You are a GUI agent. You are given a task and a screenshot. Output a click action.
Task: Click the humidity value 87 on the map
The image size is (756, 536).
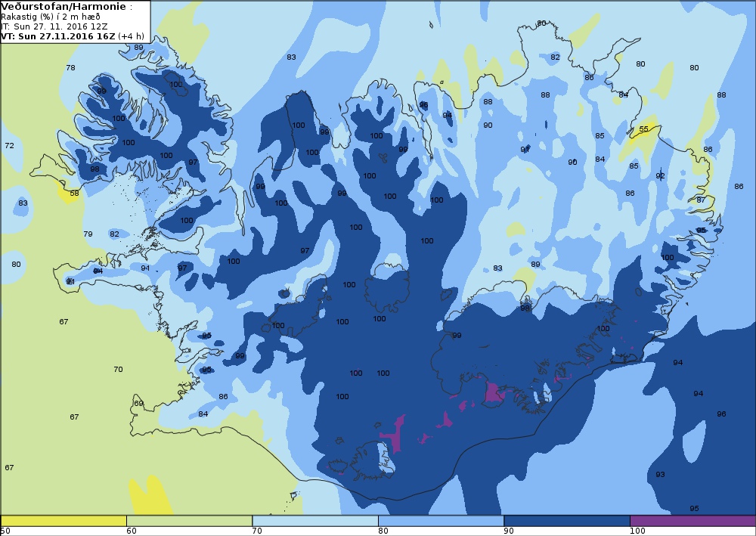(x=701, y=200)
